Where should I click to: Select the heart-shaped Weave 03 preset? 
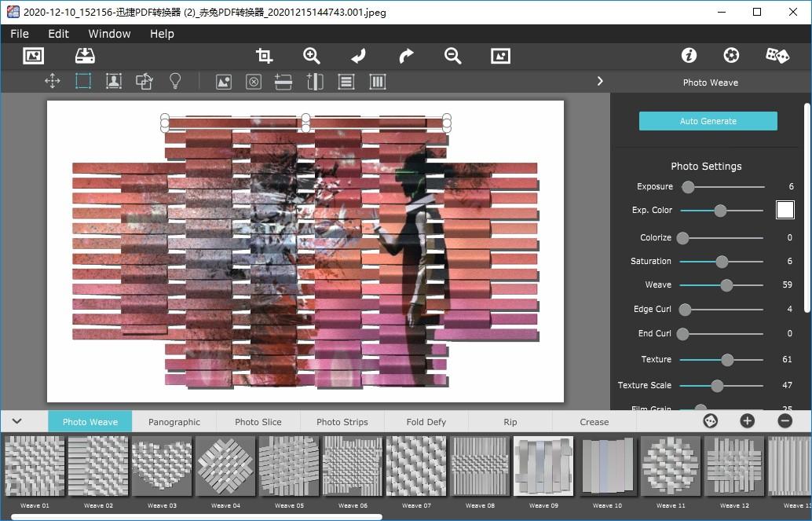(162, 466)
